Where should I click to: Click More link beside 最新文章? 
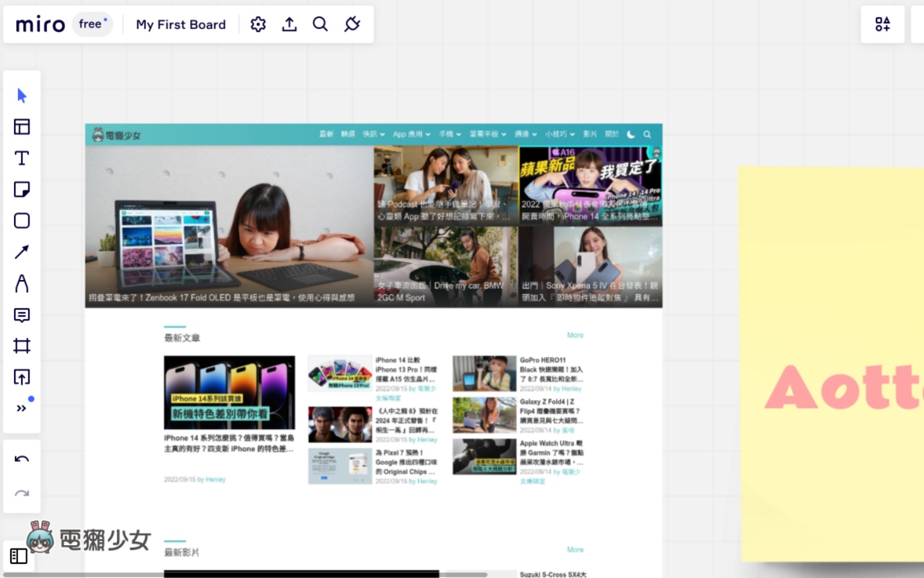[x=575, y=335]
